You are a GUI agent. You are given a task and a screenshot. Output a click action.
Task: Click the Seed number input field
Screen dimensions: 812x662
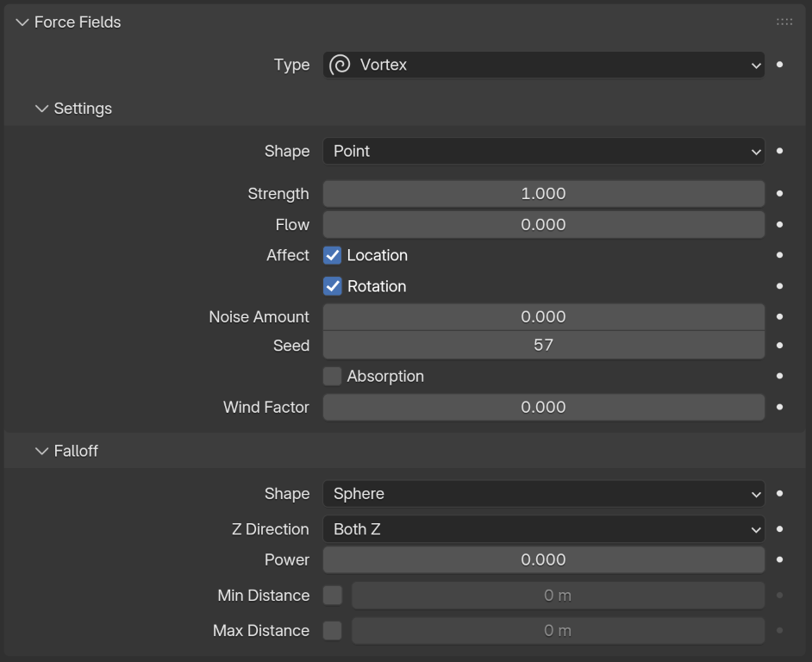[543, 345]
